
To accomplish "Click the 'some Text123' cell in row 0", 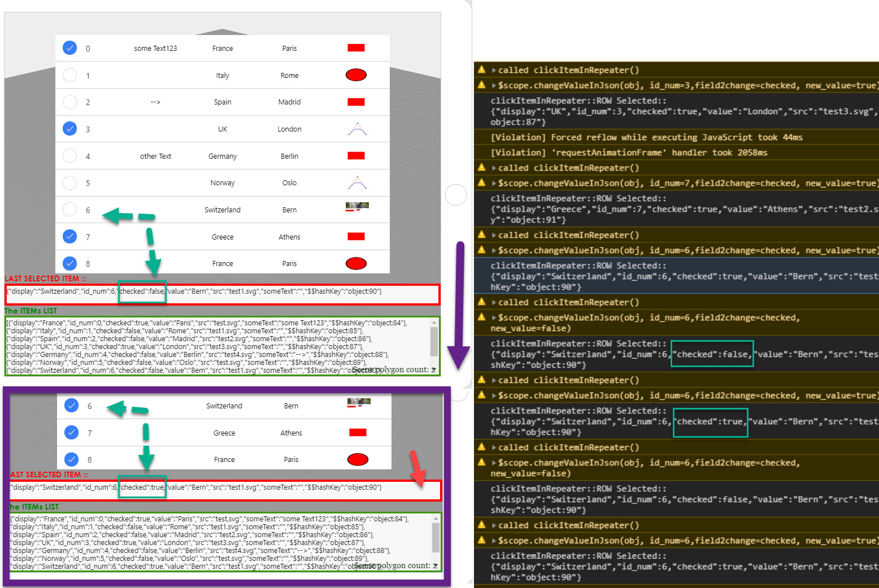I will pyautogui.click(x=155, y=47).
